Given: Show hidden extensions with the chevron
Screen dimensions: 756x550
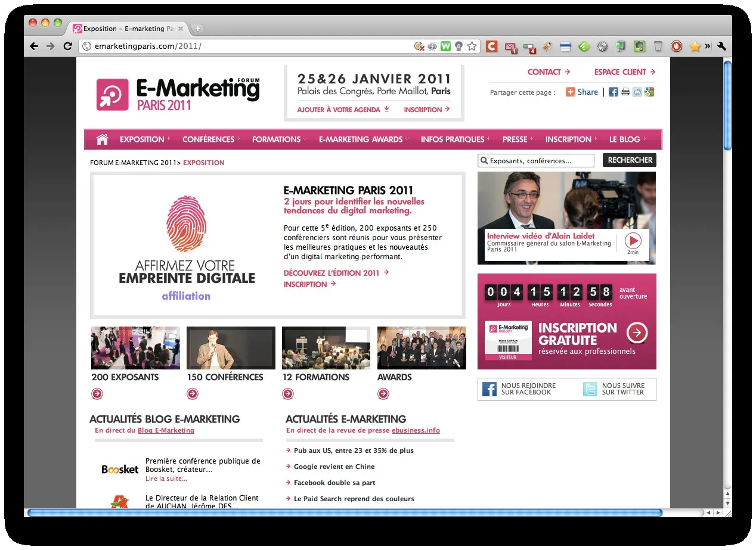Looking at the screenshot, I should 708,46.
